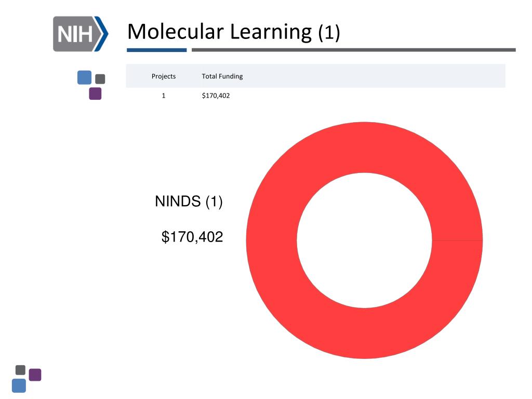The image size is (532, 399).
Task: Click the bottom-left blue square
Action: 19,386
